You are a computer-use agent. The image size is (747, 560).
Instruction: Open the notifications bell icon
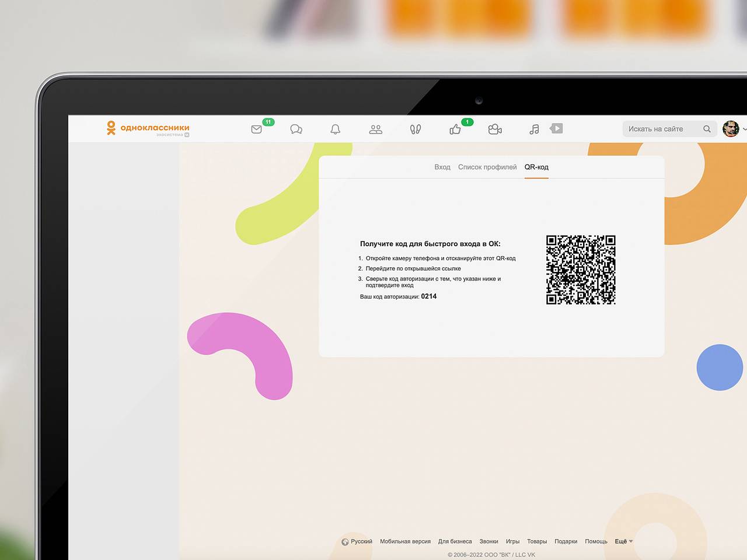point(336,129)
